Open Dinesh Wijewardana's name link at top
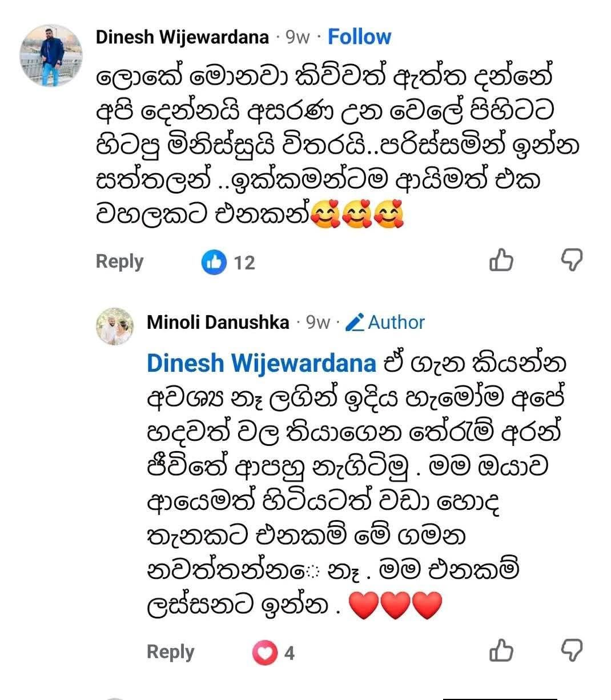Screen dimensions: 611x700 click(182, 37)
